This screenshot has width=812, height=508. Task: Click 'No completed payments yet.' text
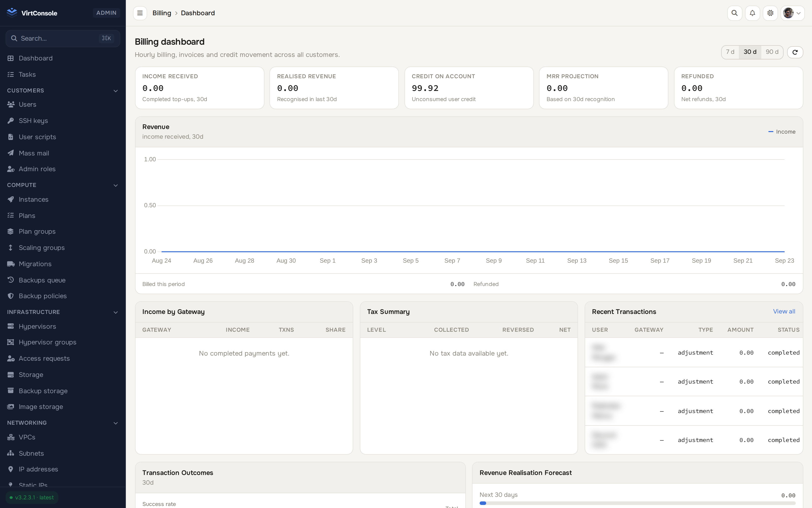[244, 354]
